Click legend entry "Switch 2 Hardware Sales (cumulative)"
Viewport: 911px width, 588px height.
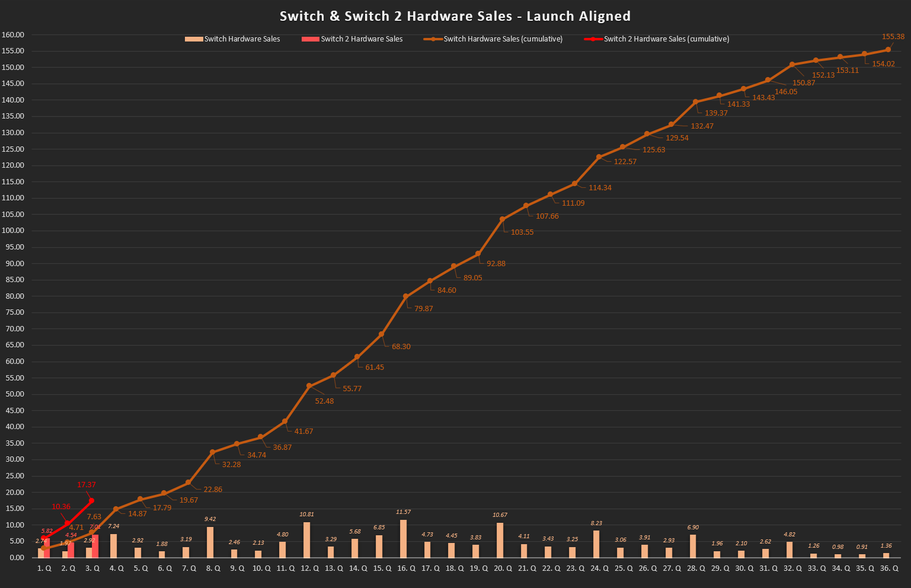(657, 39)
